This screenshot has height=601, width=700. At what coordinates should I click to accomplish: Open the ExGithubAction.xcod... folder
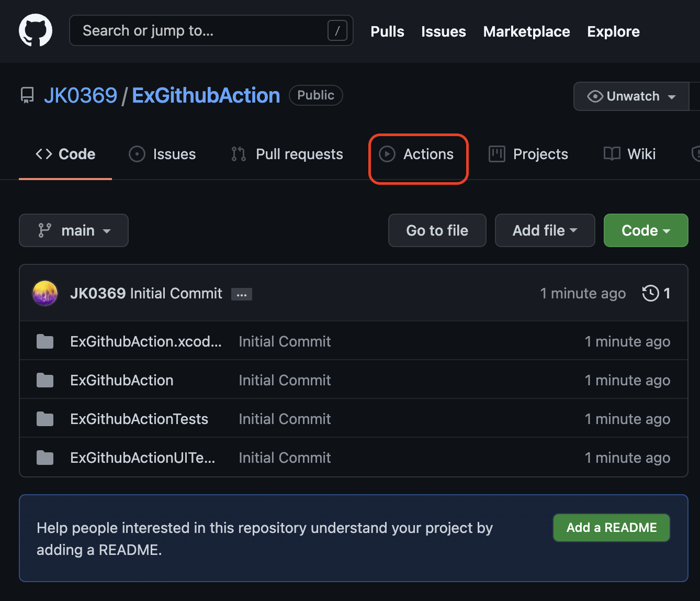click(x=146, y=341)
